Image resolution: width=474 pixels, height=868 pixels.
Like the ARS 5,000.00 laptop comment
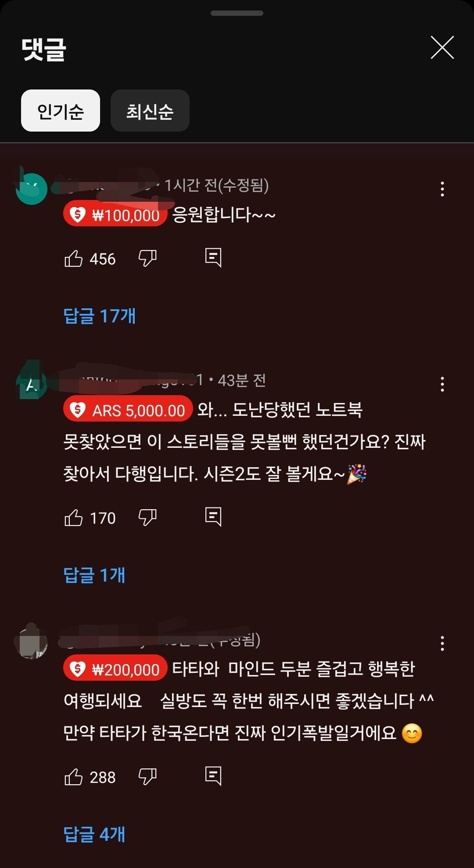pyautogui.click(x=73, y=518)
